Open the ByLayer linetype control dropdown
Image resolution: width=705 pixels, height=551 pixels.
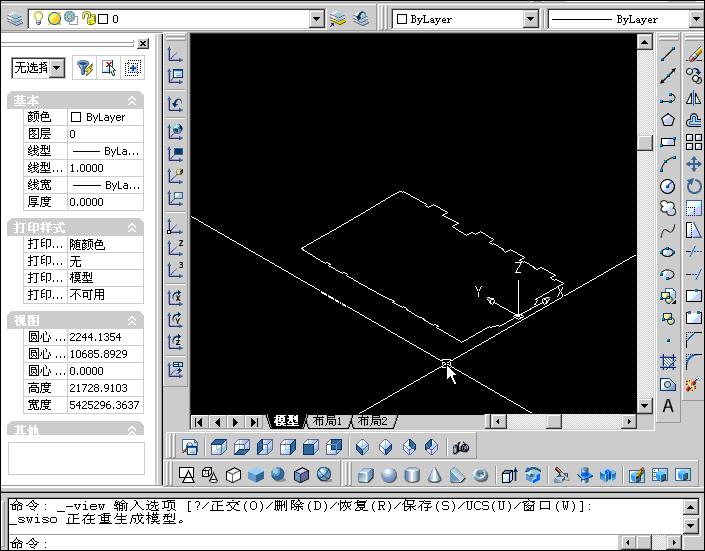tap(696, 19)
